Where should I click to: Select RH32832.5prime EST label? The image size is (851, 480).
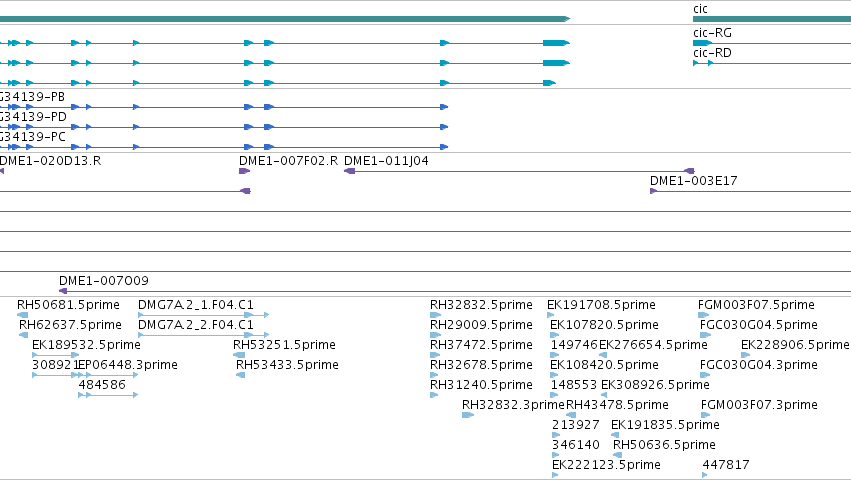[481, 305]
